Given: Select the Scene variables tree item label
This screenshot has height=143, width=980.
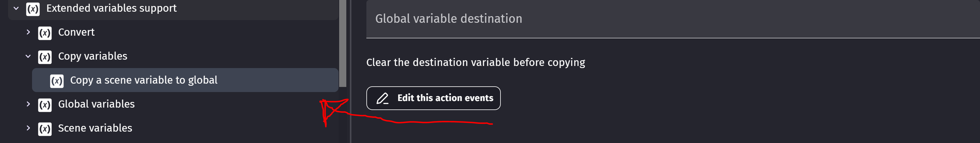Looking at the screenshot, I should (95, 128).
